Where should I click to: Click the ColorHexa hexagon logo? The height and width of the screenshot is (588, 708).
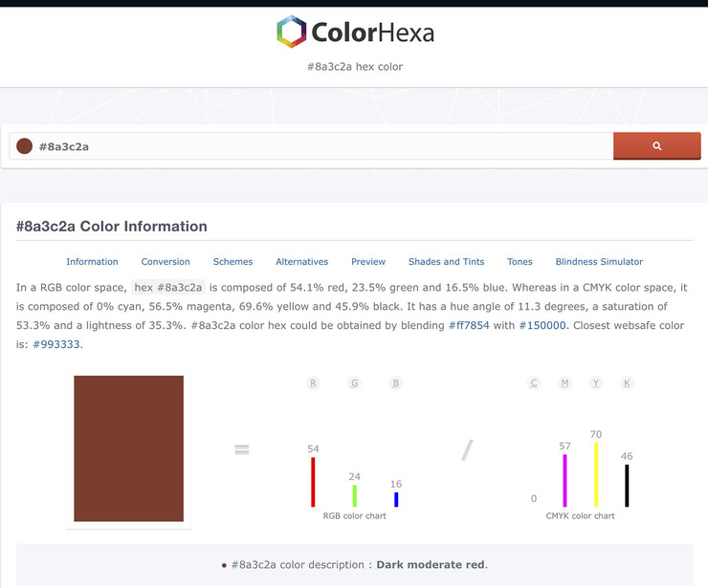pyautogui.click(x=291, y=32)
